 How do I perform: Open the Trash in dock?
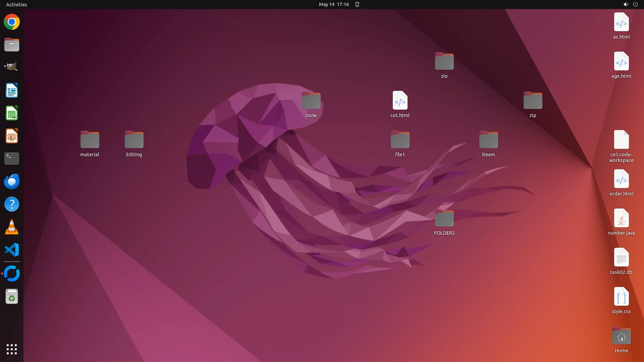pyautogui.click(x=12, y=297)
